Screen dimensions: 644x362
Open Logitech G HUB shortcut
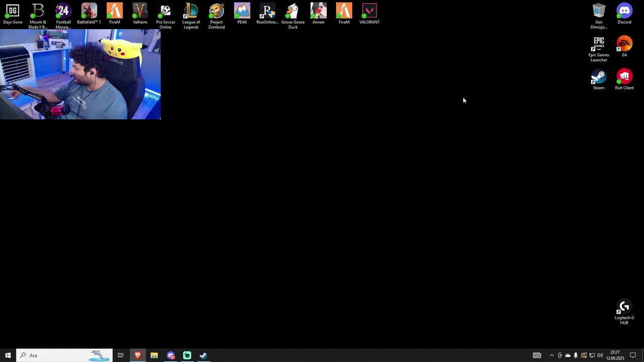624,312
